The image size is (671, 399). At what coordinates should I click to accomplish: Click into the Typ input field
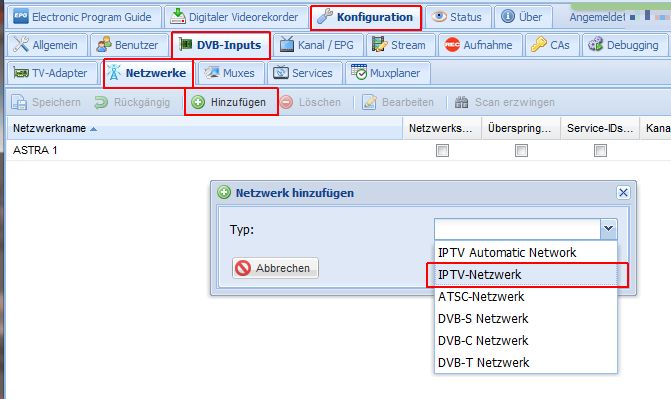(x=517, y=229)
